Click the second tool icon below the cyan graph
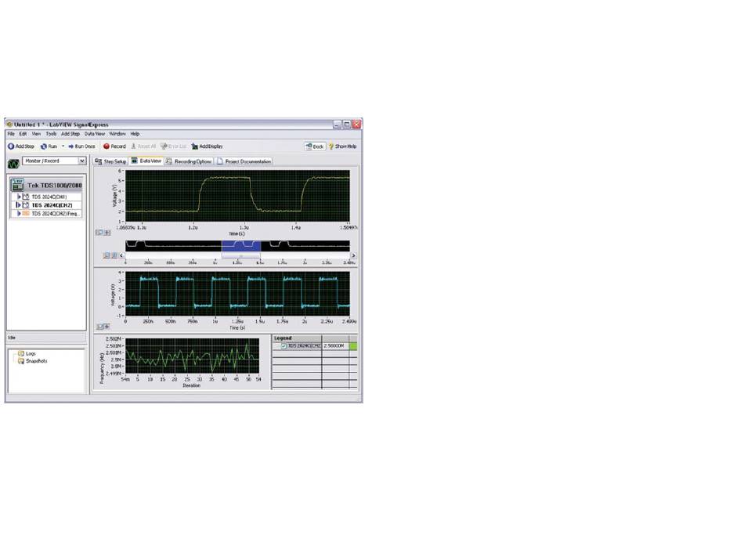This screenshot has width=744, height=560. pyautogui.click(x=107, y=327)
